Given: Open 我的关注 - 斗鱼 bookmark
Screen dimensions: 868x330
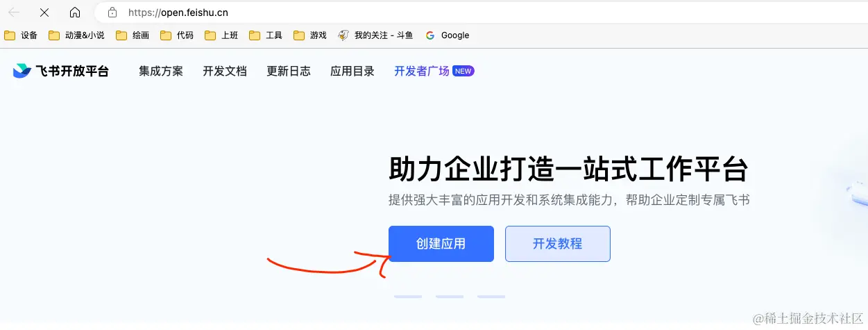Looking at the screenshot, I should [x=375, y=35].
